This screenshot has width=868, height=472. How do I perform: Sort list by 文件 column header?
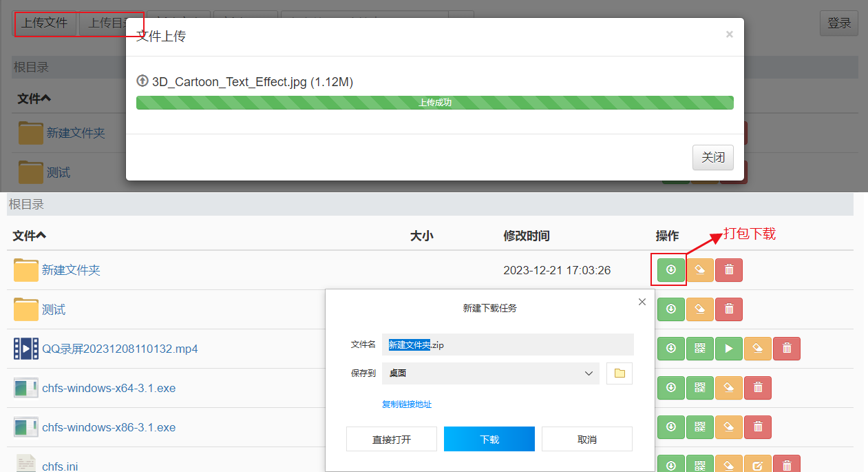coord(29,236)
